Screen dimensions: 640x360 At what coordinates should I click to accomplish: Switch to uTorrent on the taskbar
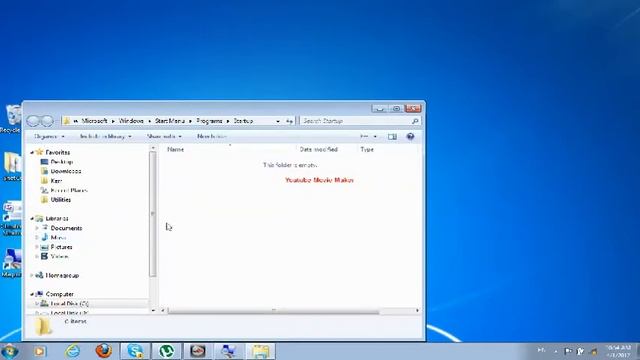167,351
